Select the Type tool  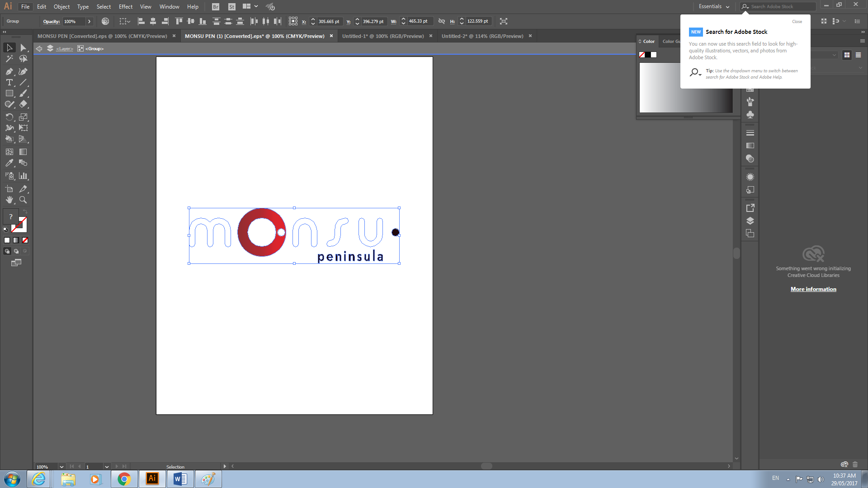click(9, 82)
